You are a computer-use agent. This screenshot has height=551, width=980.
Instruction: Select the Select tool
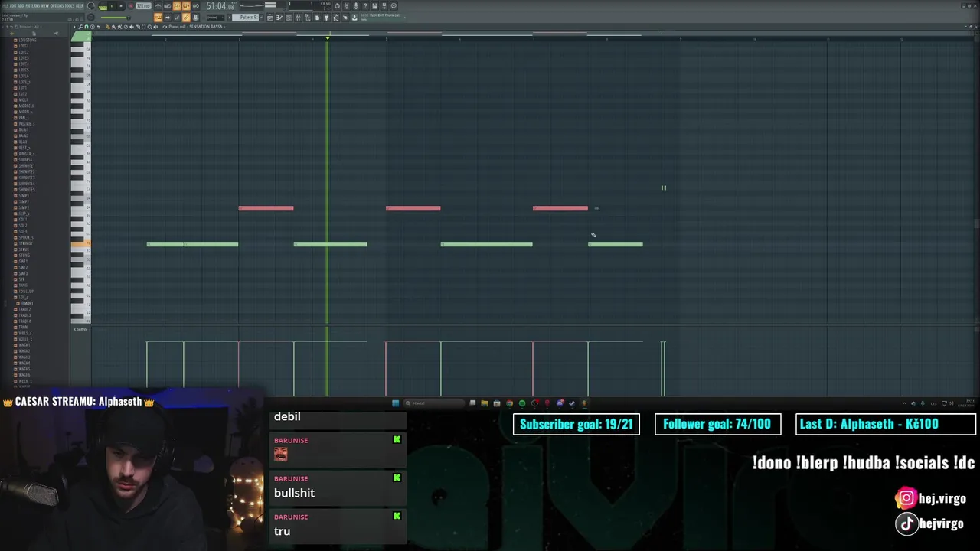(144, 27)
